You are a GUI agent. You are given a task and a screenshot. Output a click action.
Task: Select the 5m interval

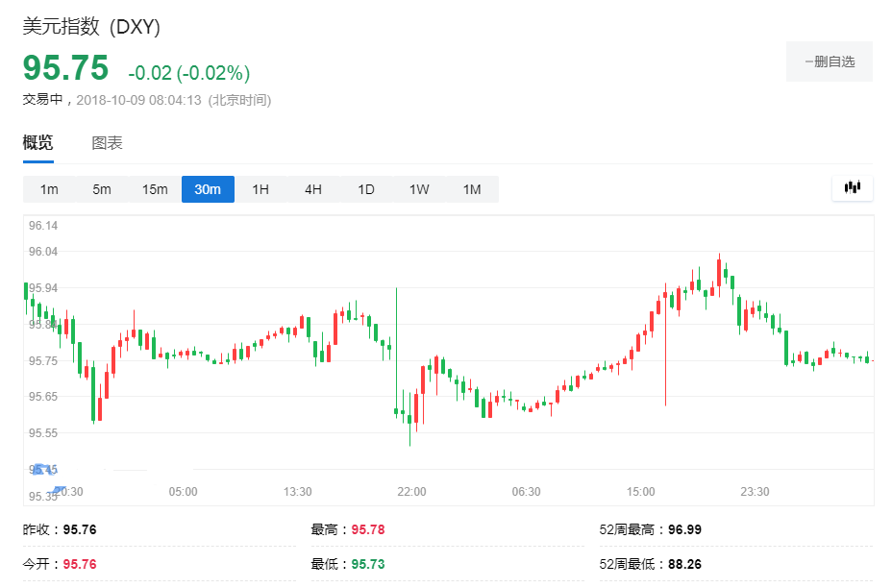(x=102, y=189)
